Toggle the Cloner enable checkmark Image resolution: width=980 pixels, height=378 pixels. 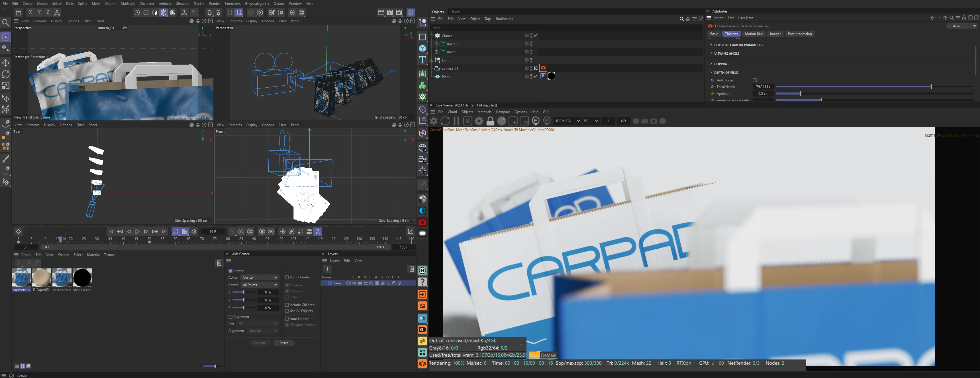(x=536, y=35)
